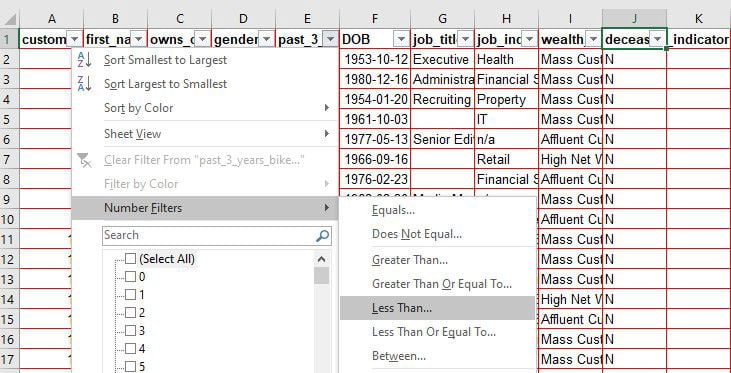
Task: Toggle the checkbox for value 5
Action: coord(131,366)
